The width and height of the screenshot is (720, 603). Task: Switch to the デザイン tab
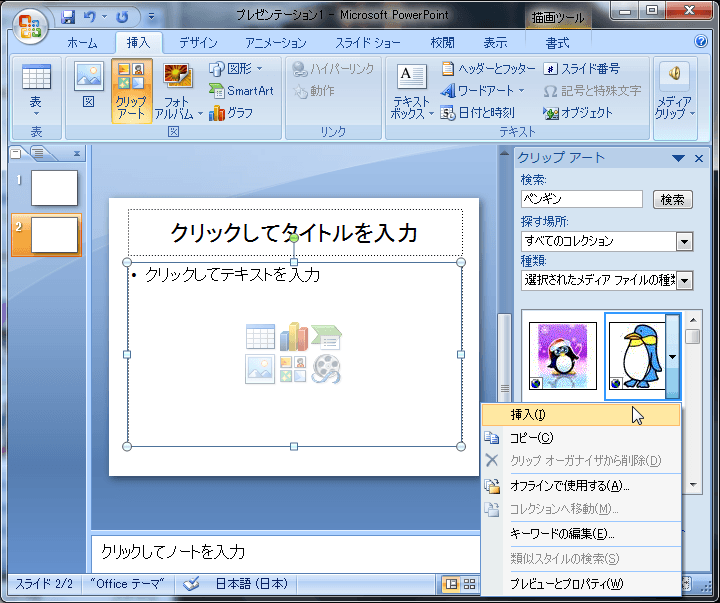(198, 43)
